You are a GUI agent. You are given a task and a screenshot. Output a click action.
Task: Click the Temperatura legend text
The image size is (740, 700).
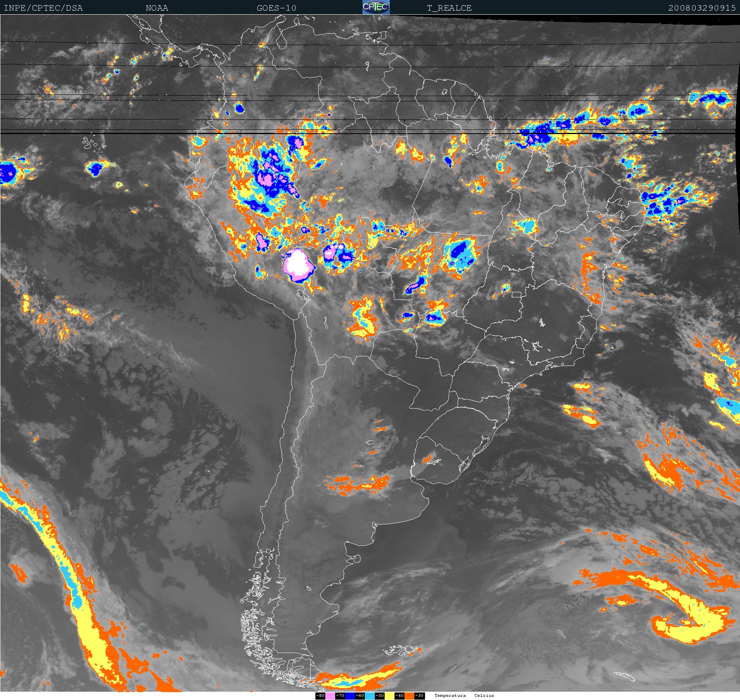click(x=450, y=696)
